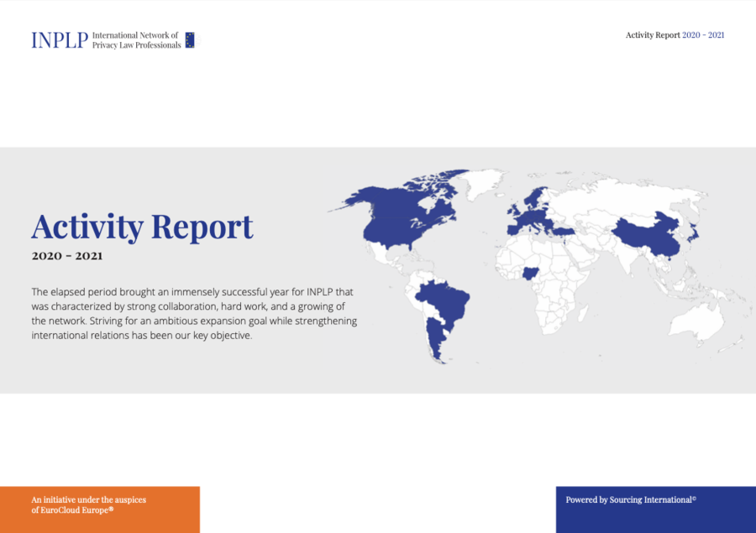Click the EU flag emblem icon
Image resolution: width=756 pixels, height=533 pixels.
[x=190, y=40]
